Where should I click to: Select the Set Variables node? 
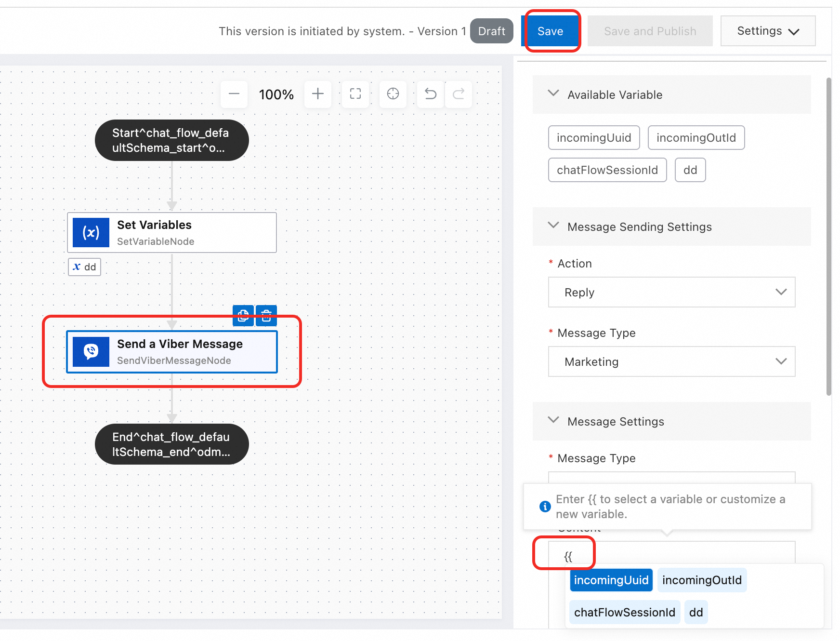point(172,232)
